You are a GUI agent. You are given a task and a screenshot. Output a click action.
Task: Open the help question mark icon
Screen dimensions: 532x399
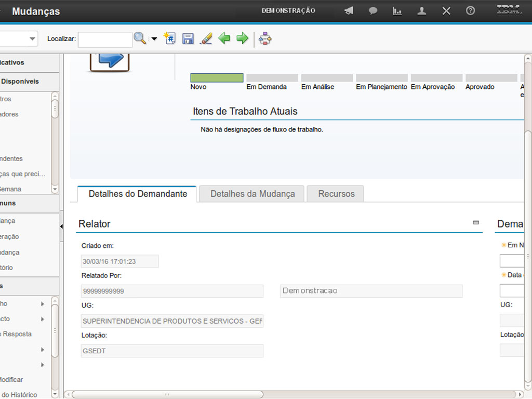(x=470, y=11)
